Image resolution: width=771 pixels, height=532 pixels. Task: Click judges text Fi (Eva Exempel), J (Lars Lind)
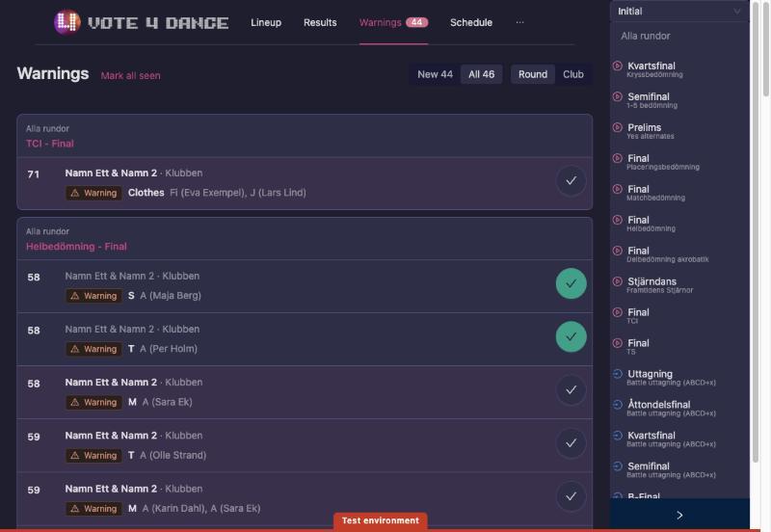tap(238, 193)
